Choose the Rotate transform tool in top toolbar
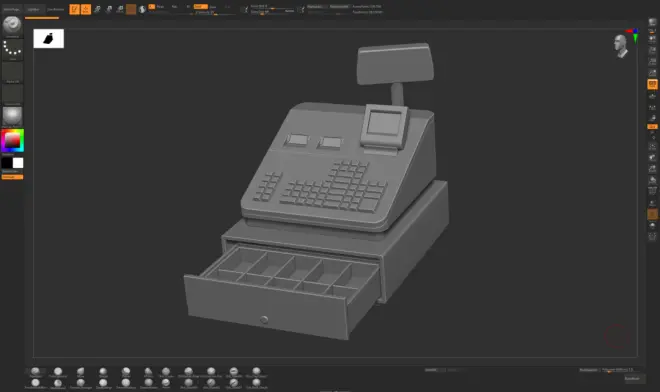660x392 pixels. pyautogui.click(x=120, y=9)
